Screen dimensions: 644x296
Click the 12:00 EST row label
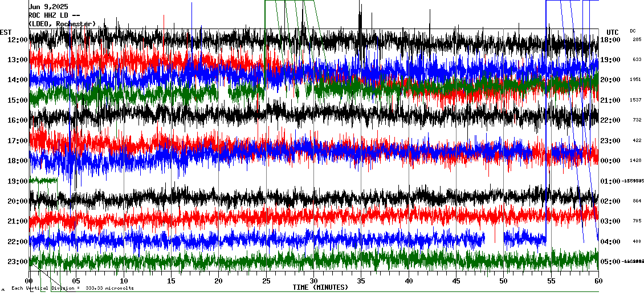[x=18, y=40]
